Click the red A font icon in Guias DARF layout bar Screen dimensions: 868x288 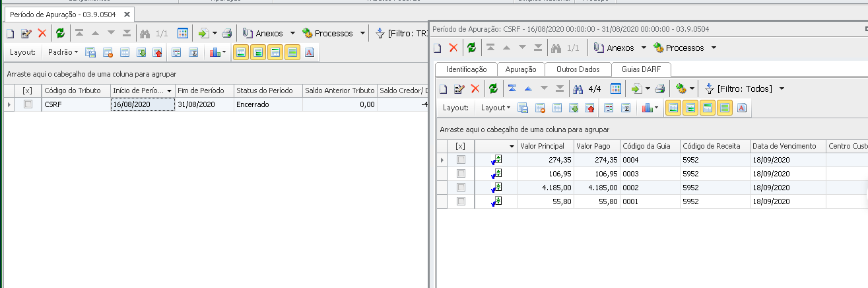742,108
